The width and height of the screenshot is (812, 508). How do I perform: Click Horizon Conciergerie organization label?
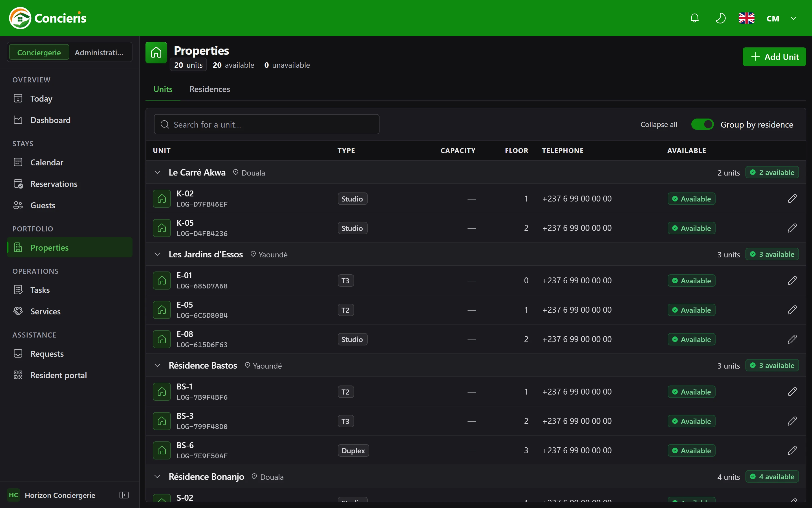tap(60, 495)
